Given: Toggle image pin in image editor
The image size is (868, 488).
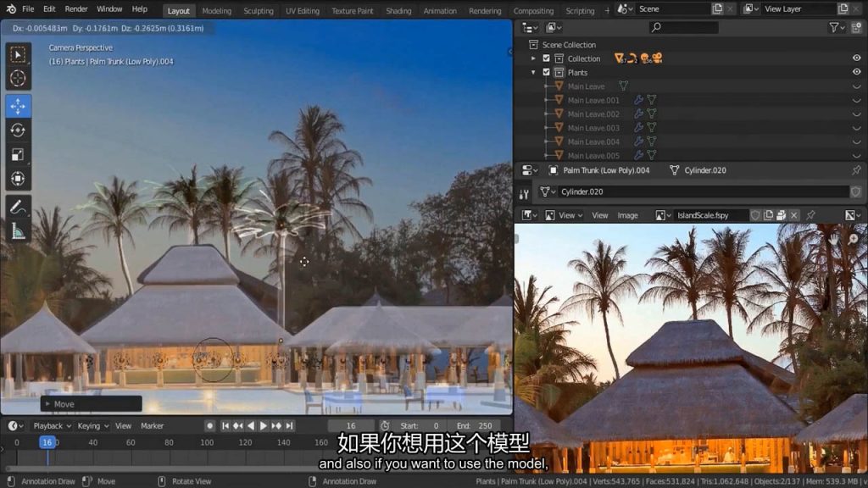Looking at the screenshot, I should click(x=811, y=215).
